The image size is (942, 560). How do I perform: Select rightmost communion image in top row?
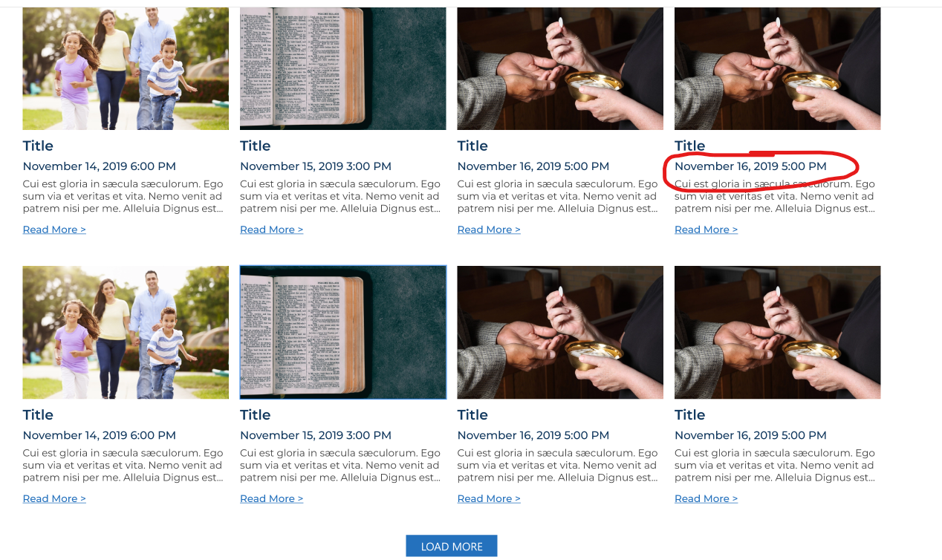[x=777, y=68]
